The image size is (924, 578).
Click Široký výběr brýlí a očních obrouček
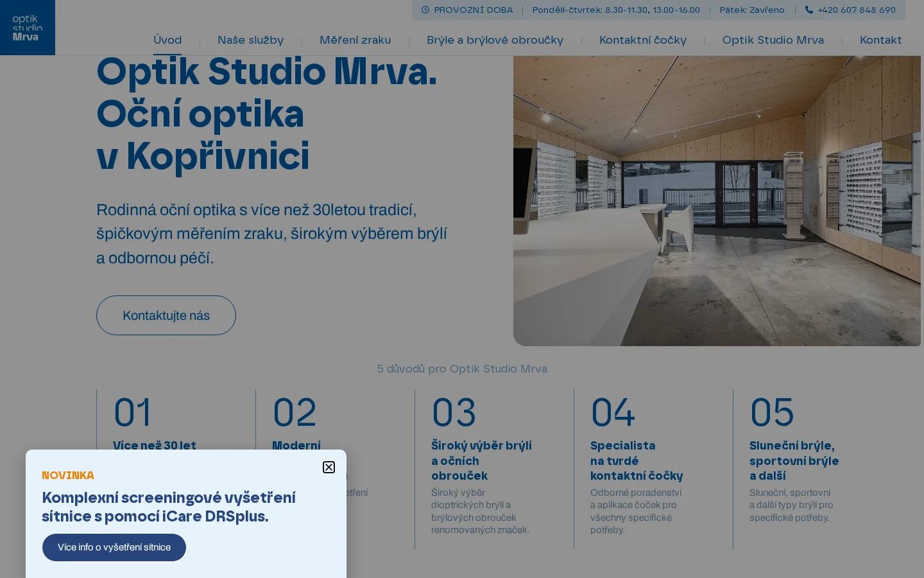click(x=481, y=460)
